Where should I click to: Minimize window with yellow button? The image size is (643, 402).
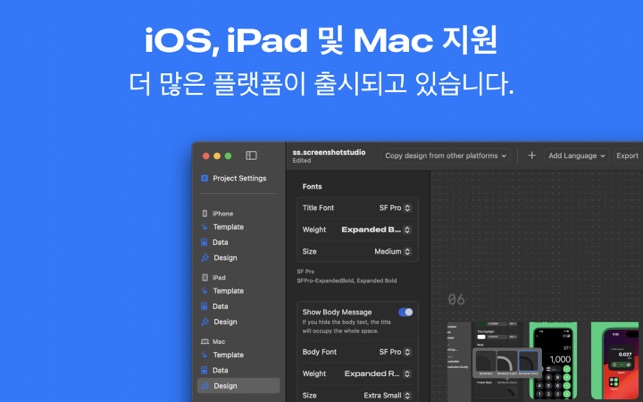point(217,155)
